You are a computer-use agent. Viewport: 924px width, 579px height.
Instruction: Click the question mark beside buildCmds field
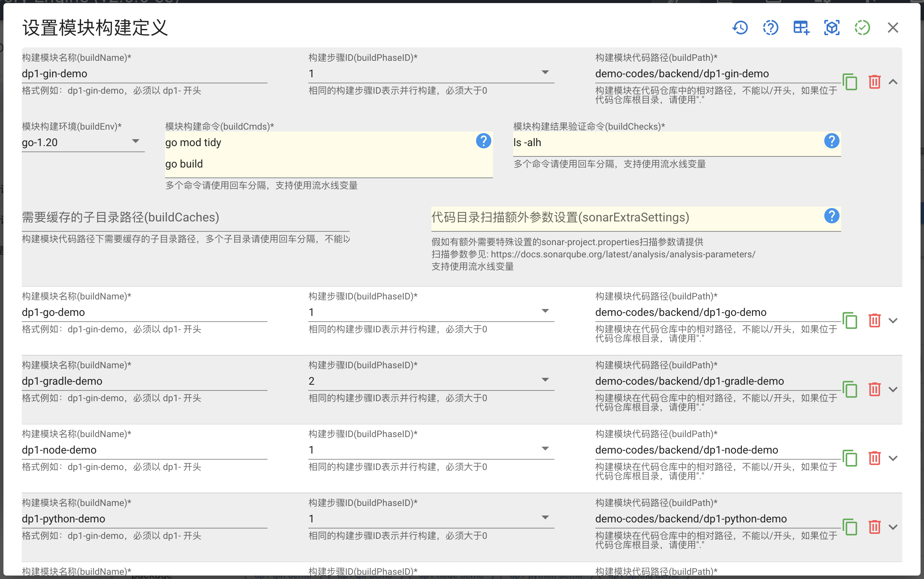(484, 141)
